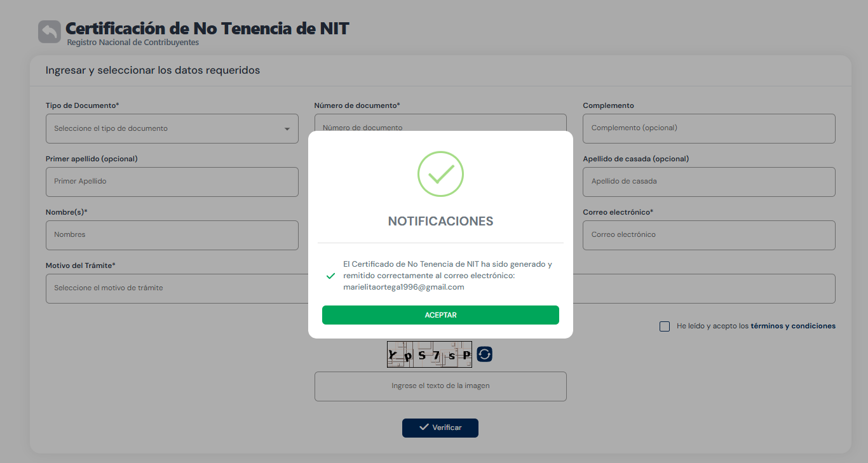868x463 pixels.
Task: Check the terms and conditions checkbox
Action: 665,326
